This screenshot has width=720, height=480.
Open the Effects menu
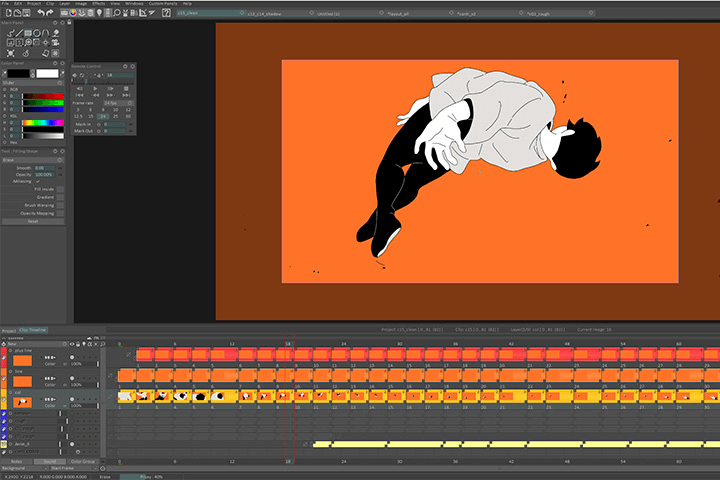click(99, 3)
